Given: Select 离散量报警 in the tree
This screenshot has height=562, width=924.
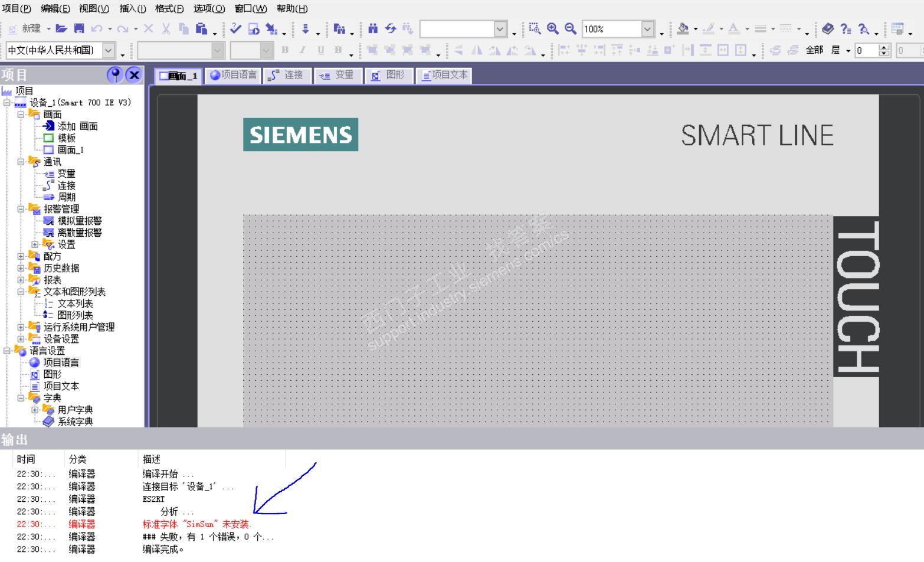Looking at the screenshot, I should (x=80, y=233).
